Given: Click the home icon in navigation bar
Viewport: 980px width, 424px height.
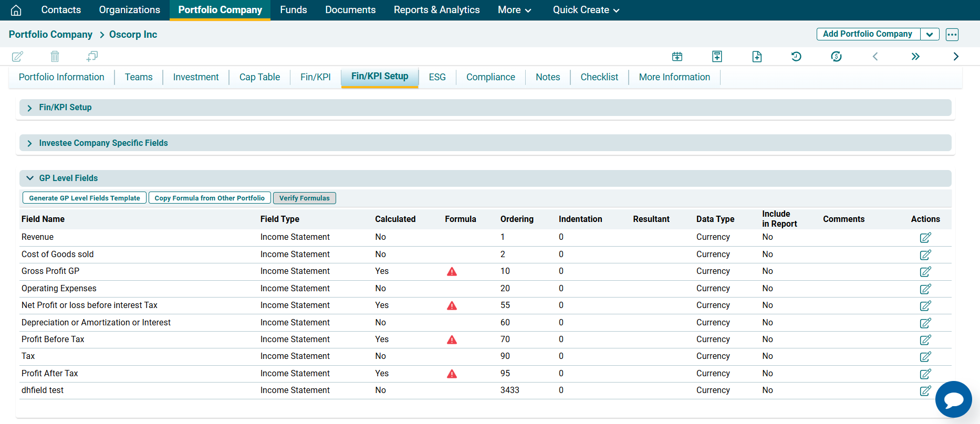Looking at the screenshot, I should 16,10.
